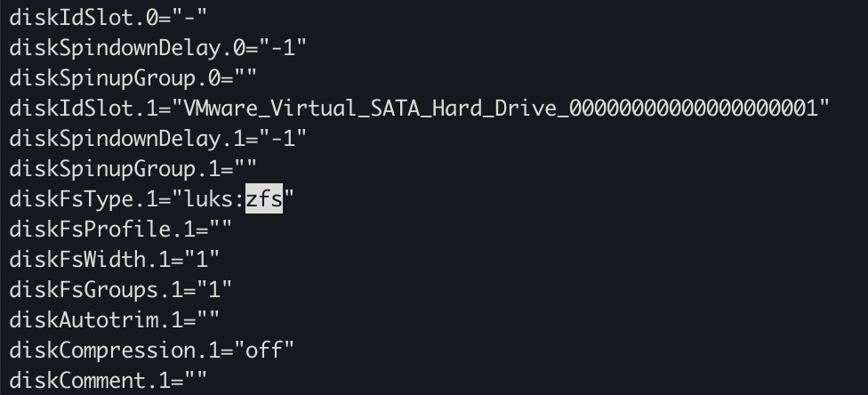Click the VMware_Virtual_SATA_Hard_Drive identifier text
Viewport: 868px width, 395px height.
coord(500,108)
